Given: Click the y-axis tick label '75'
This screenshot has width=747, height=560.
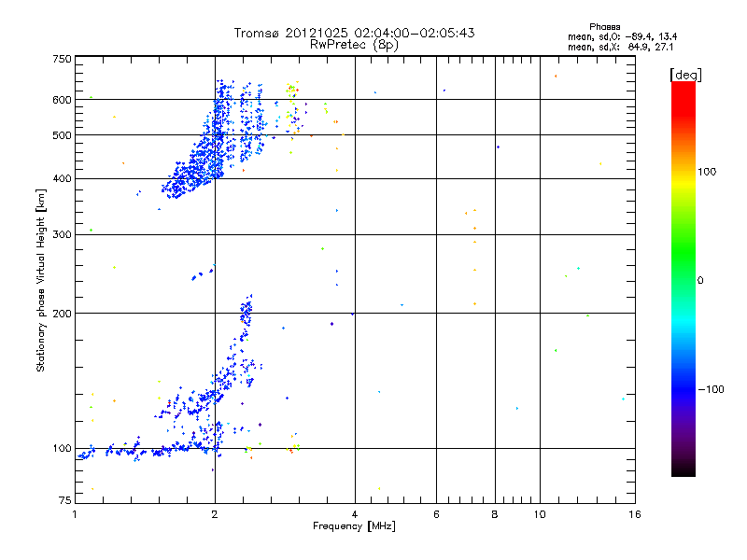Looking at the screenshot, I should 65,500.
